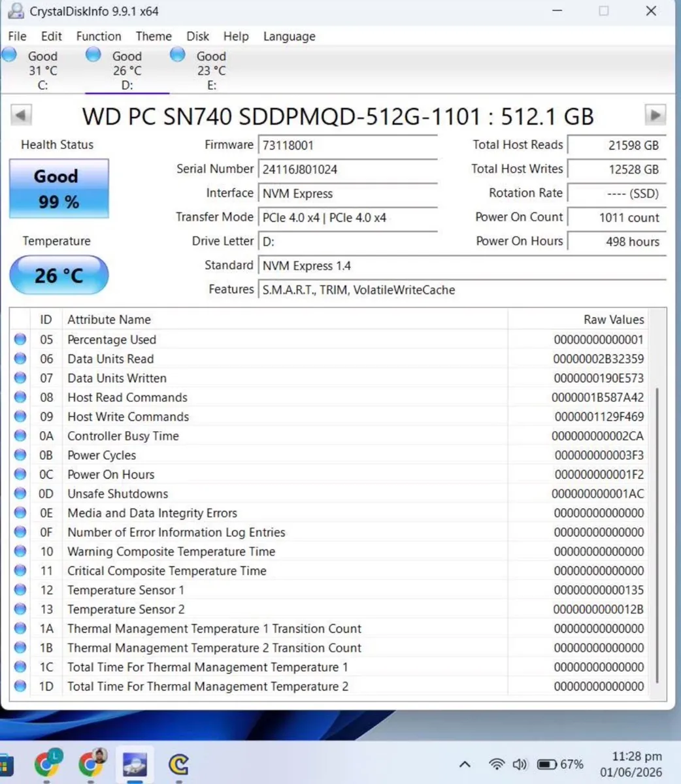Screen dimensions: 681x784
Task: Click the Power On Count value 1011 count
Action: [617, 218]
